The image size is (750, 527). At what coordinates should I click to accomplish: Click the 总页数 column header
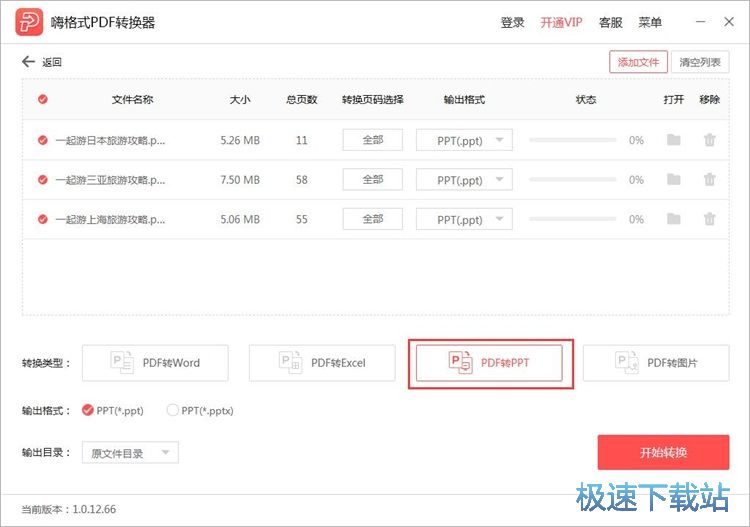coord(301,99)
